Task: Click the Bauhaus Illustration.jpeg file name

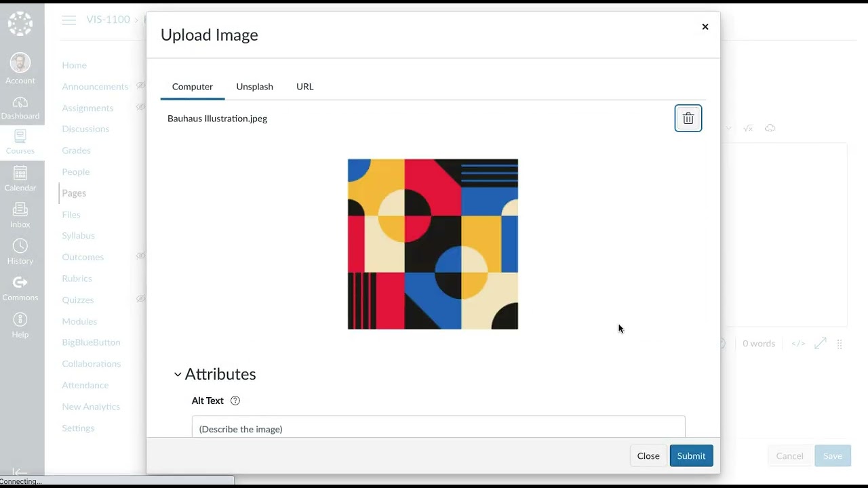Action: [217, 119]
